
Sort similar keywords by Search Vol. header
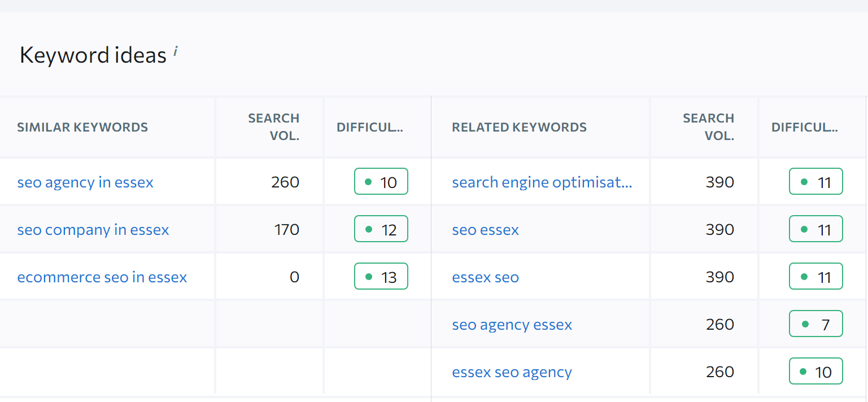(274, 127)
